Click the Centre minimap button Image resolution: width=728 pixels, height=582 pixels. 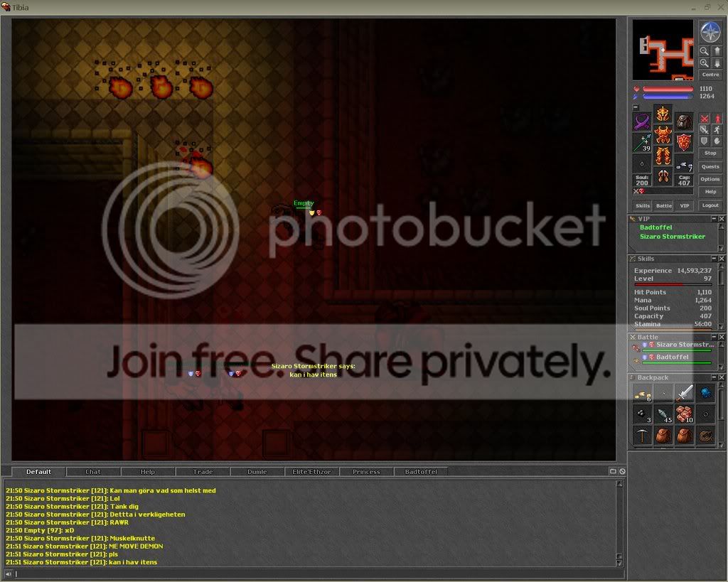[710, 75]
